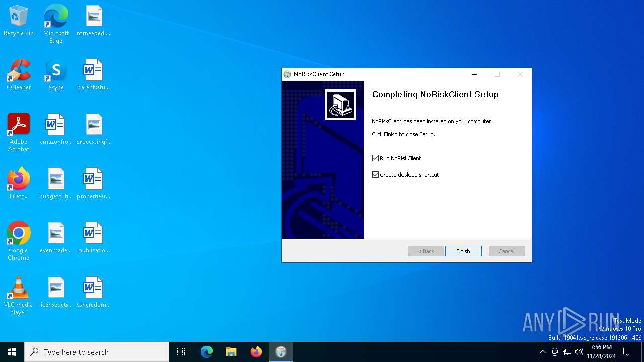Viewport: 644px width, 362px height.
Task: Select the Microsoft Edge desktop shortcut
Action: click(56, 24)
